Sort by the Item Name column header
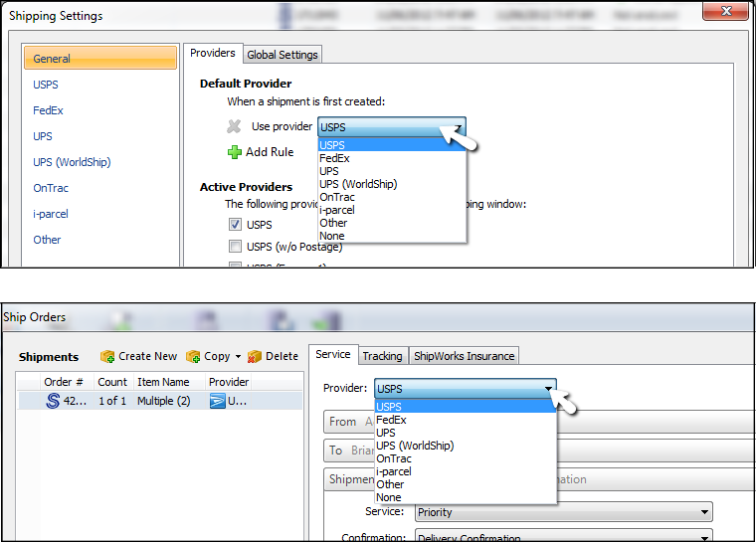Image resolution: width=756 pixels, height=543 pixels. [x=169, y=382]
